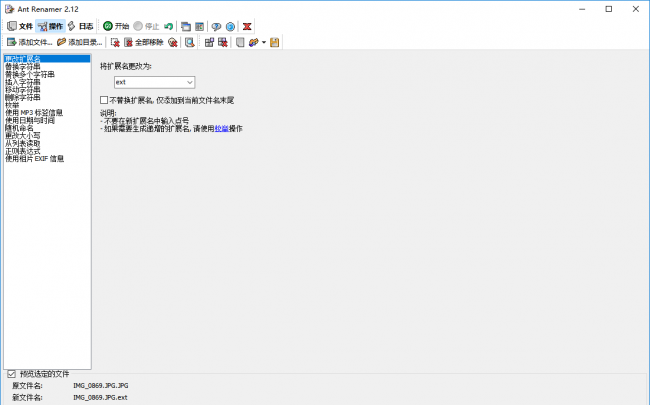Viewport: 650px width, 405px height.
Task: Remove selected files via dotted-square X icon
Action: [x=115, y=42]
